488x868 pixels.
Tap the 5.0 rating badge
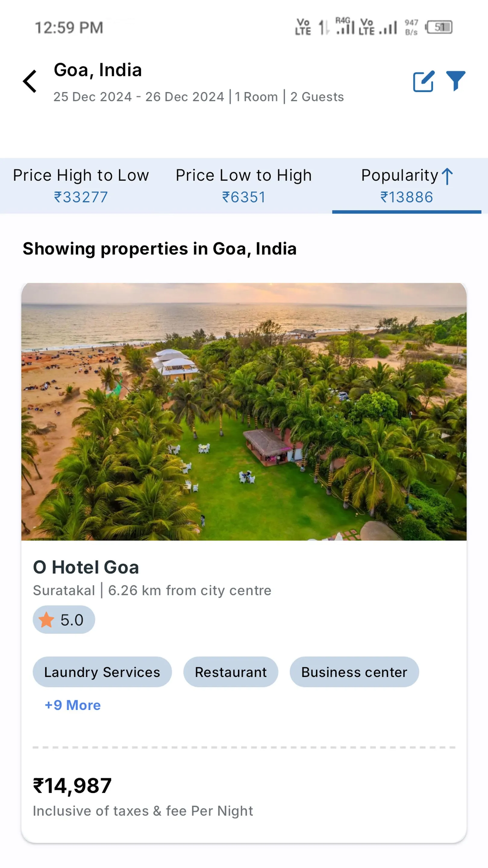(64, 620)
